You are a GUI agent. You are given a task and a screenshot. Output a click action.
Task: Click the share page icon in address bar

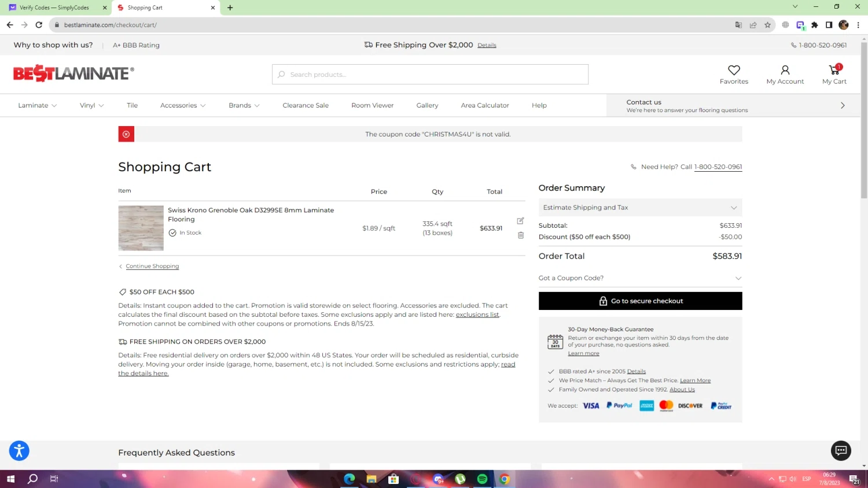[x=753, y=25]
